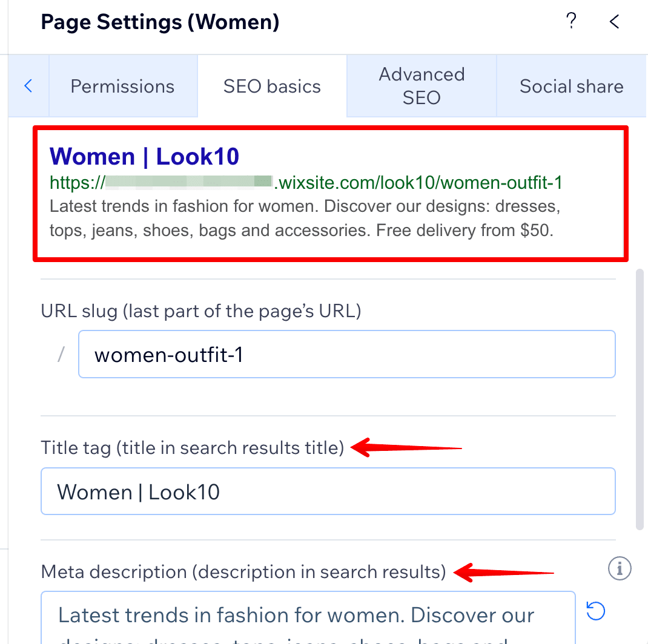Open the meta description info icon

620,568
